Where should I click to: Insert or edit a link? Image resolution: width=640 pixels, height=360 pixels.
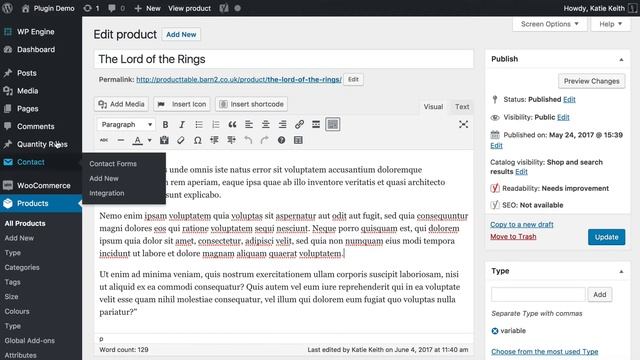(299, 124)
